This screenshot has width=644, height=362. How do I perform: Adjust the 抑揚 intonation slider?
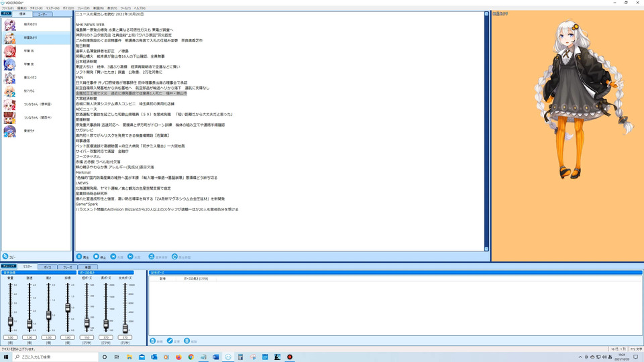68,308
